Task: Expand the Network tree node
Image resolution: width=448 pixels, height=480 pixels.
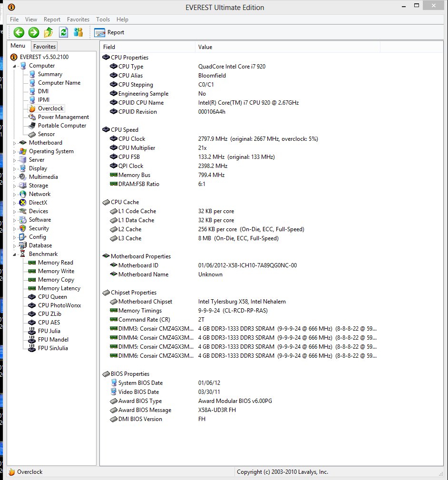Action: 14,195
